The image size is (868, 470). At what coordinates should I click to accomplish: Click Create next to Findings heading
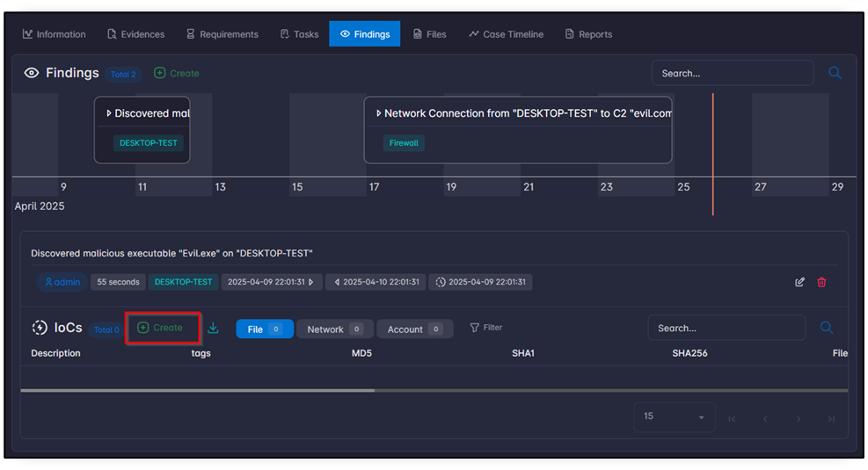click(x=177, y=73)
